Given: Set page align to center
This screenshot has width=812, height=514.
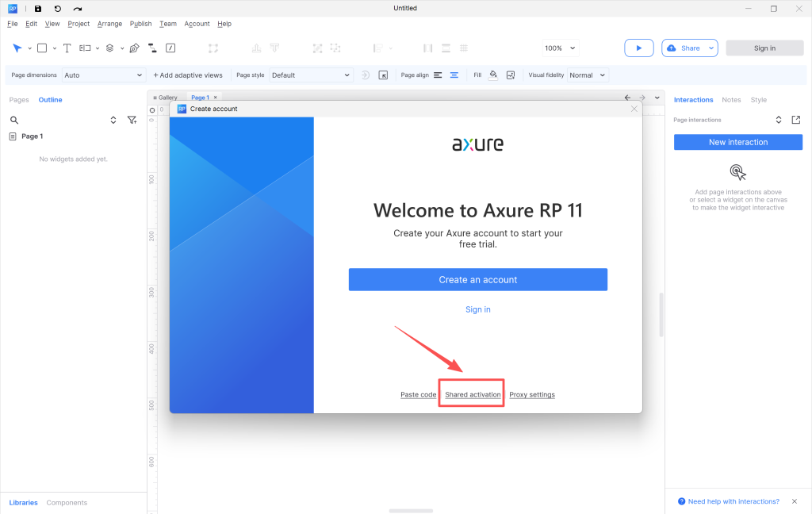Looking at the screenshot, I should (454, 75).
